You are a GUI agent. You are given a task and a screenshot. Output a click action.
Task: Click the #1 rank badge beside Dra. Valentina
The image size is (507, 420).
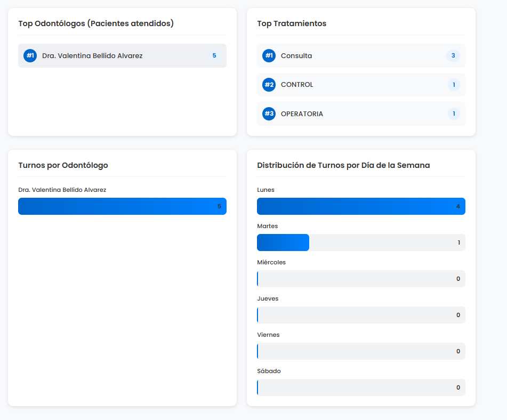[x=30, y=55]
